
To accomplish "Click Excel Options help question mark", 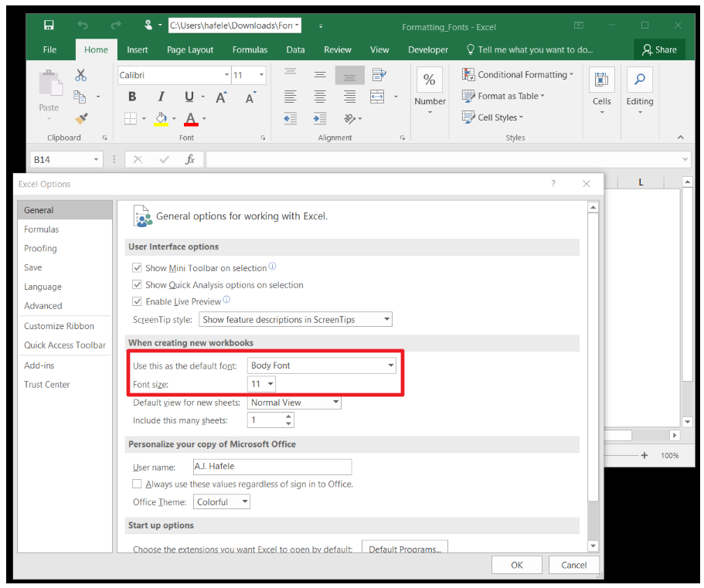I will click(x=553, y=184).
